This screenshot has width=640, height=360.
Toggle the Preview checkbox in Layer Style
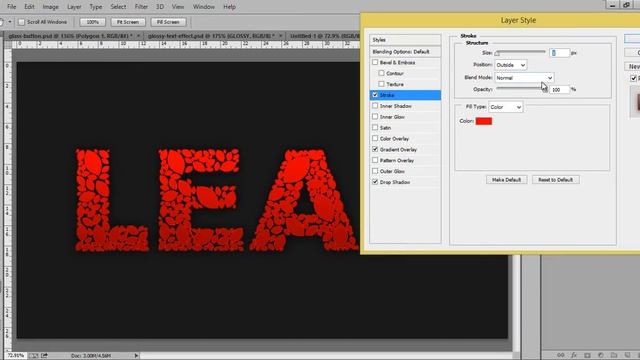633,78
